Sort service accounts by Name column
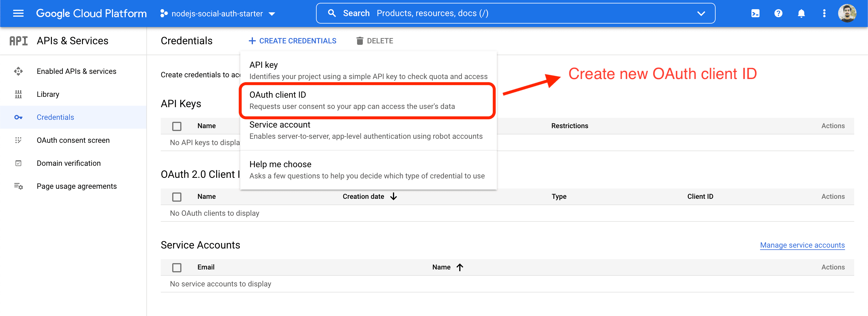Viewport: 868px width, 316px height. pos(441,267)
